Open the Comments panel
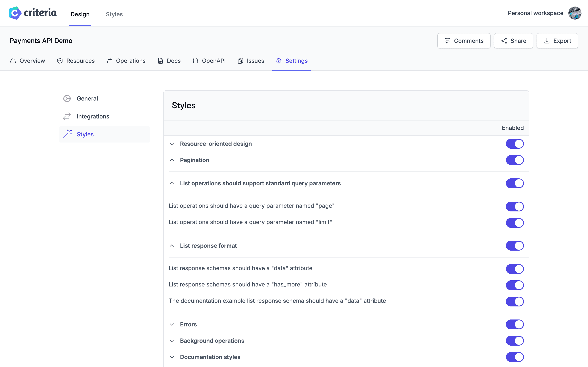This screenshot has height=367, width=588. pyautogui.click(x=464, y=41)
